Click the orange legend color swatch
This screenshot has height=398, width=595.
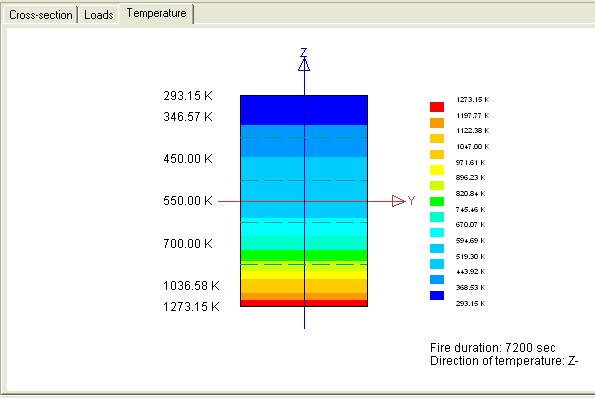point(437,123)
